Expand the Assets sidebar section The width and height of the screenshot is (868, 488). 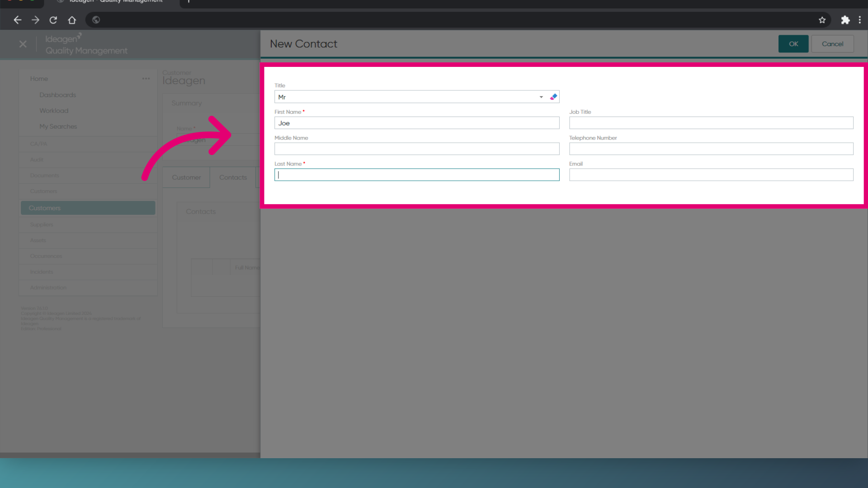pos(88,240)
